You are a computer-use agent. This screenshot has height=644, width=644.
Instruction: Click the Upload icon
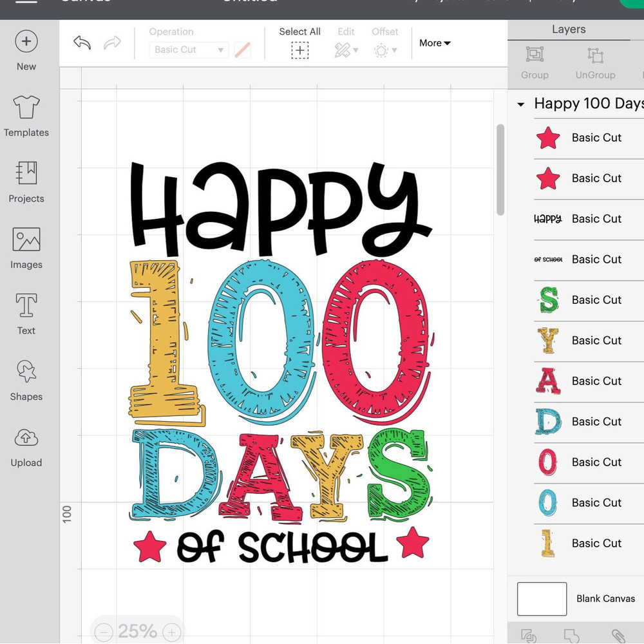pyautogui.click(x=26, y=446)
